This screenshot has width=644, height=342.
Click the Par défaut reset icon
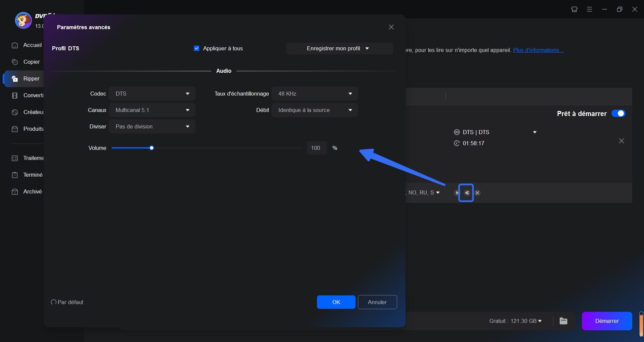54,302
